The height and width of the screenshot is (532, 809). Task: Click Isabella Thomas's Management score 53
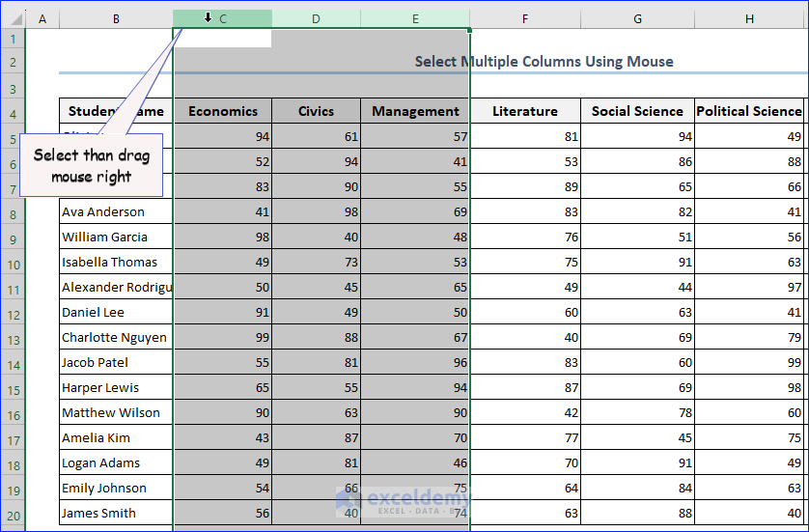tap(415, 262)
